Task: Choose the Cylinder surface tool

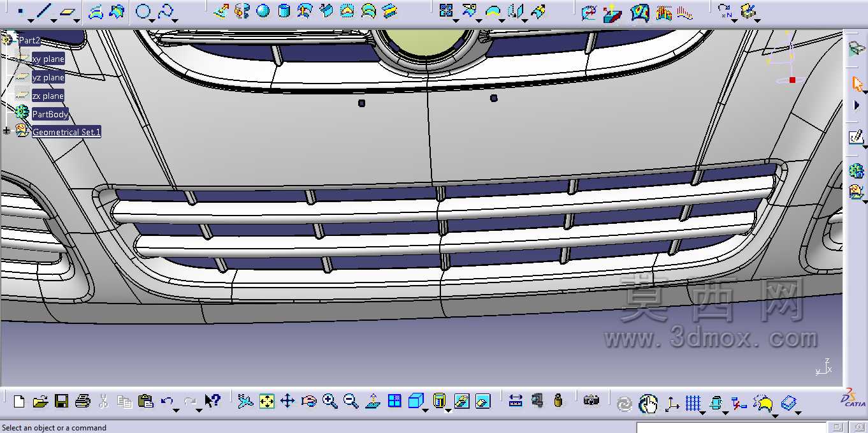Action: point(284,11)
